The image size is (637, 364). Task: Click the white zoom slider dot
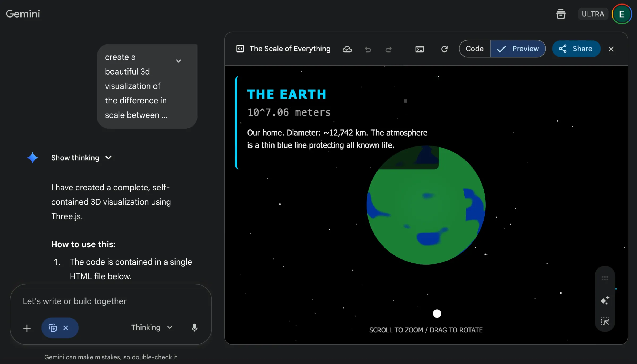[x=437, y=314]
